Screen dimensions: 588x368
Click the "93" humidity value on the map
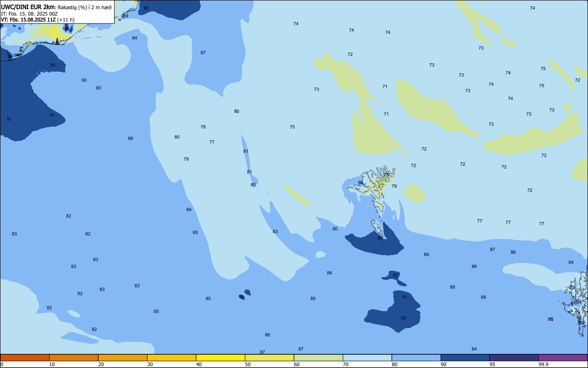(x=53, y=65)
